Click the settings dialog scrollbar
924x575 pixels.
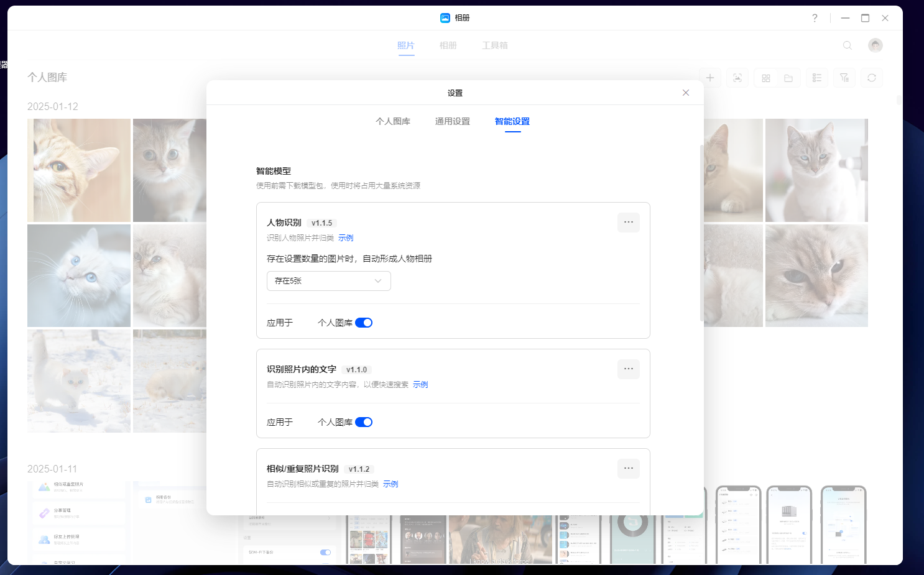[x=701, y=233]
